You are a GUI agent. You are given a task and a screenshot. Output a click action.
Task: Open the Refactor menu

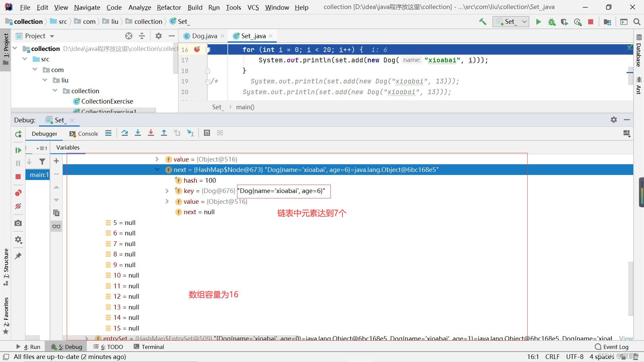coord(169,7)
